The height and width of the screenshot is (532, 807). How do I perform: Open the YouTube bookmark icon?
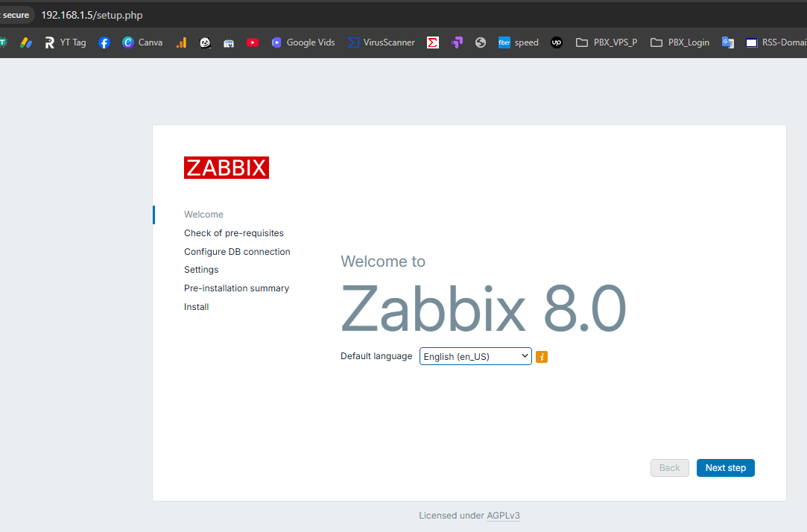[x=252, y=42]
